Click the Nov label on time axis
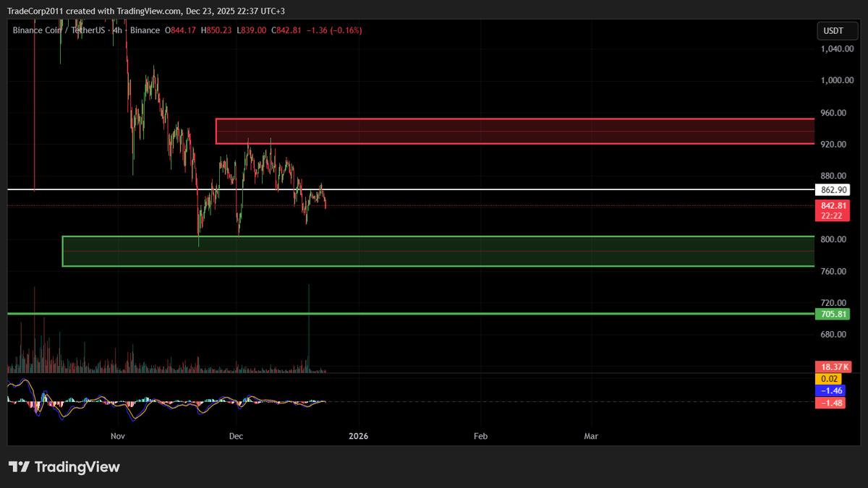 pos(119,436)
